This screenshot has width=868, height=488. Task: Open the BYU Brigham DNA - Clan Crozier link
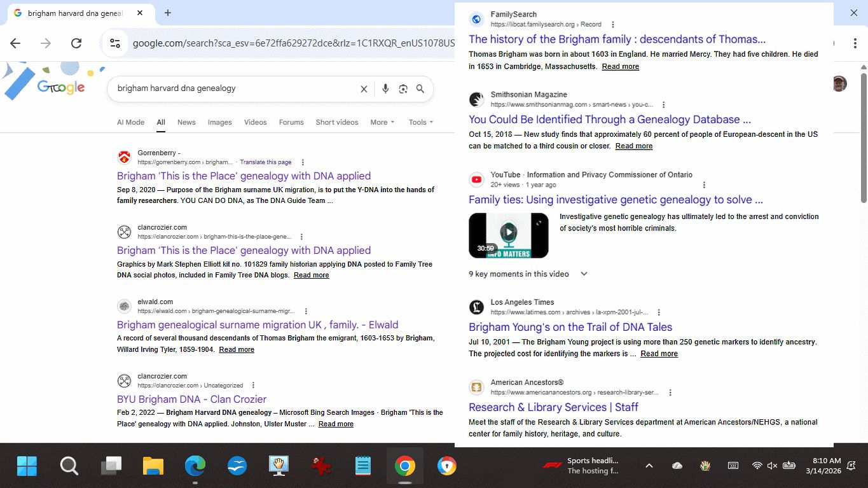[191, 400]
